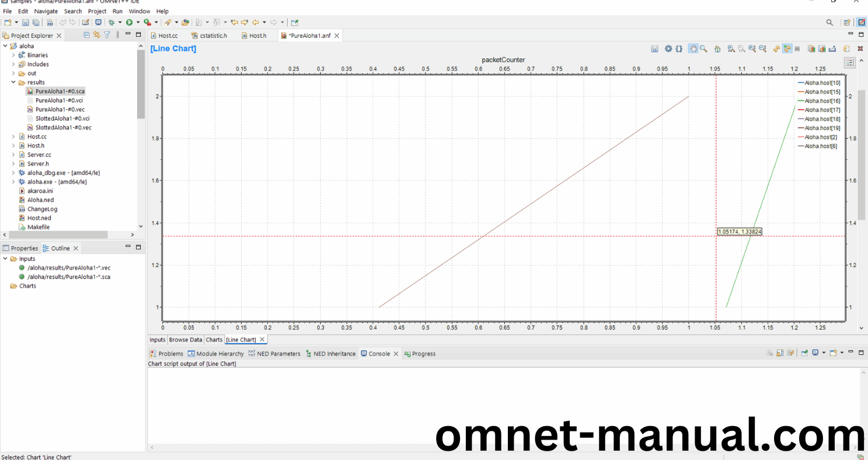Expand the Binaries node
The width and height of the screenshot is (868, 460).
[x=13, y=55]
